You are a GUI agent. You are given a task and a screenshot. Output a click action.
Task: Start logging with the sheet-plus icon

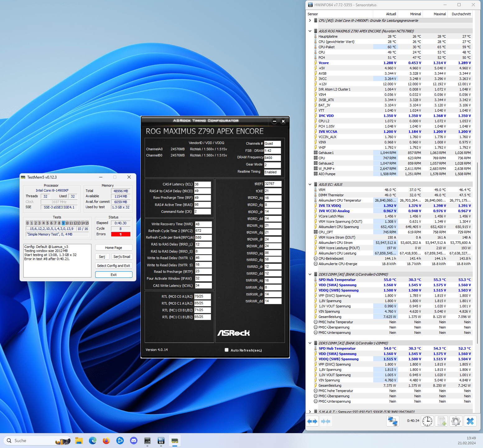[x=441, y=421]
